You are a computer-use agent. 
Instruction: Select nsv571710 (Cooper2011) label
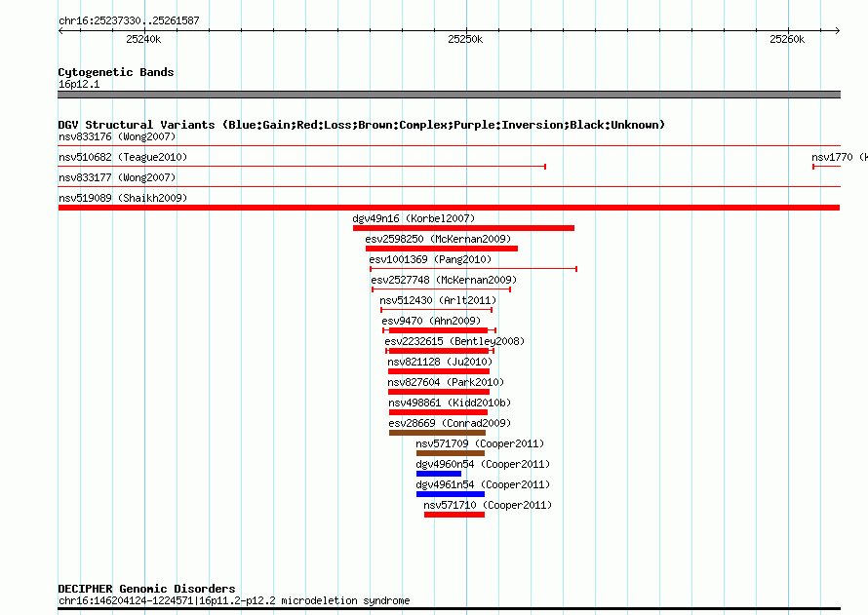tap(488, 505)
